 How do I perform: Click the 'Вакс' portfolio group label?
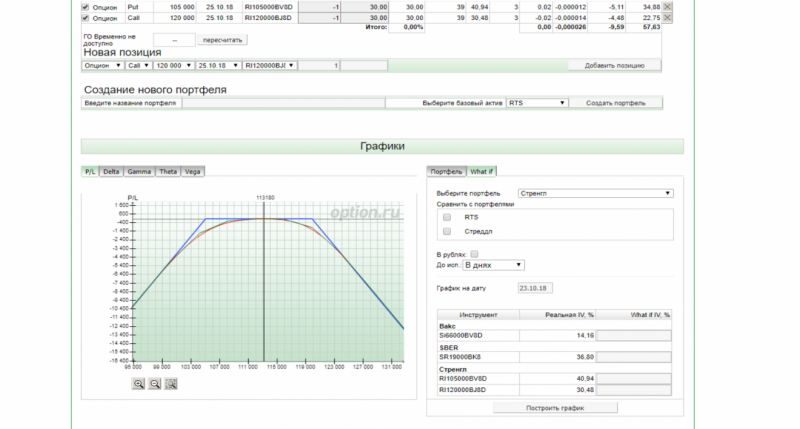447,326
